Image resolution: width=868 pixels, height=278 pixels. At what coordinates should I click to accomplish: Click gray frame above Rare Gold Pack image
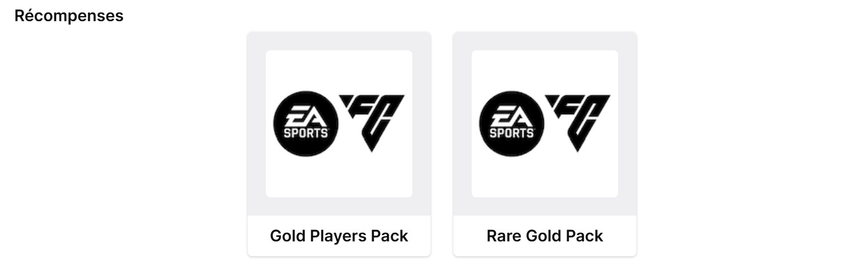point(544,41)
